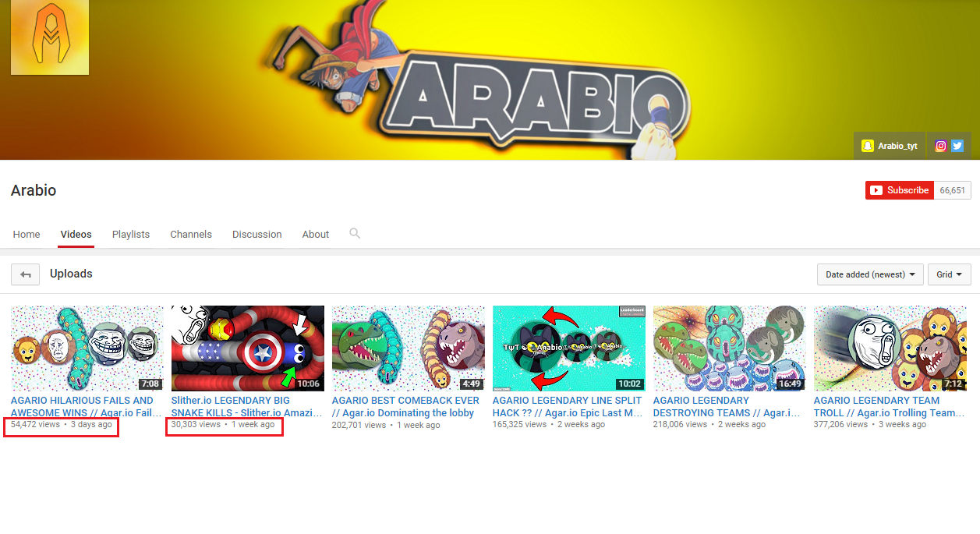Click the ARABIO channel banner art

point(490,80)
